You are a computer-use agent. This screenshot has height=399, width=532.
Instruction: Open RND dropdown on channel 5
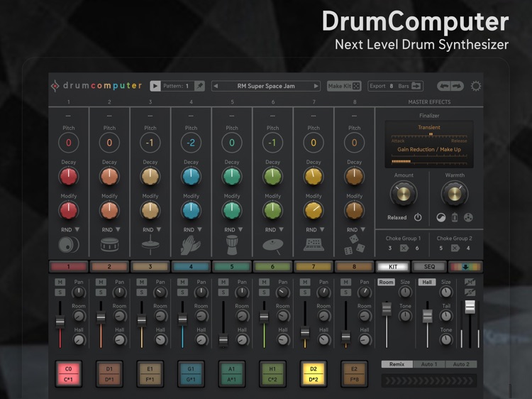click(233, 230)
